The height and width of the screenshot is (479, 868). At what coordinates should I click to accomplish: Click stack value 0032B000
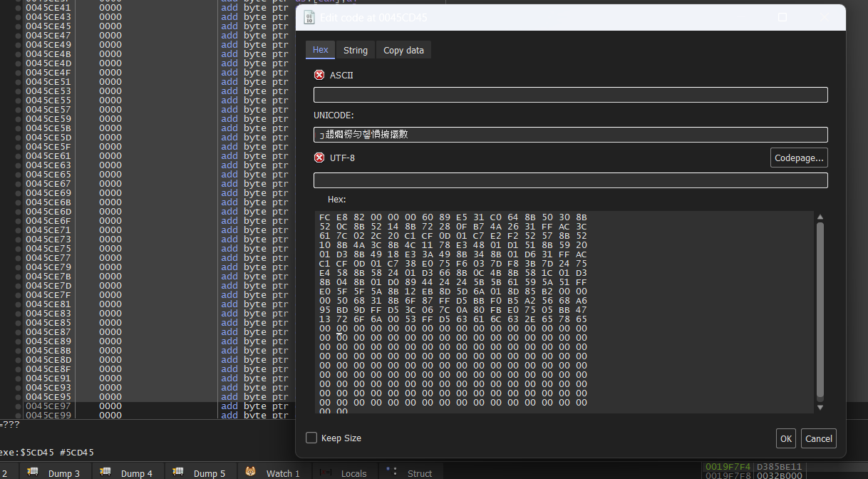[779, 475]
